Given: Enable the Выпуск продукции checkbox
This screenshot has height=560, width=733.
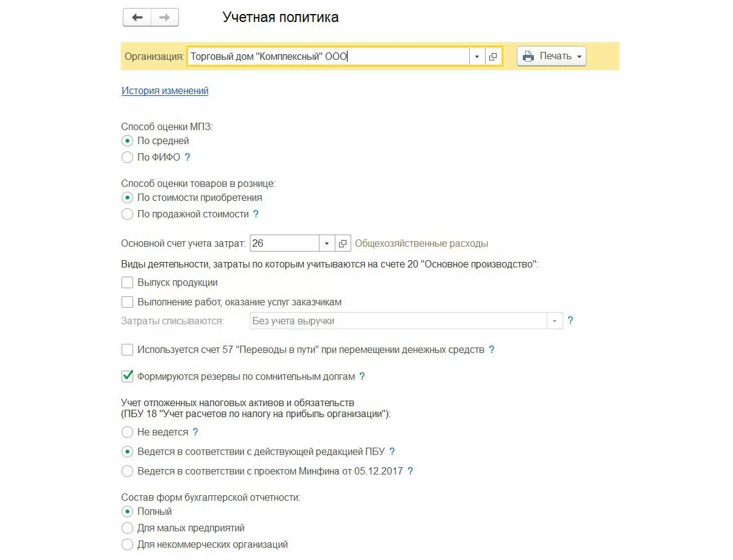Looking at the screenshot, I should coord(127,283).
